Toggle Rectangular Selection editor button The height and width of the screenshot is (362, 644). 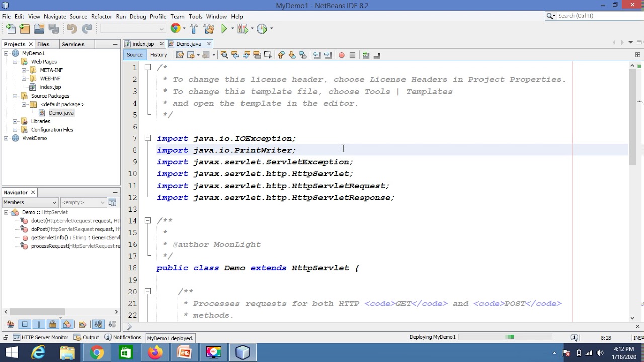268,55
